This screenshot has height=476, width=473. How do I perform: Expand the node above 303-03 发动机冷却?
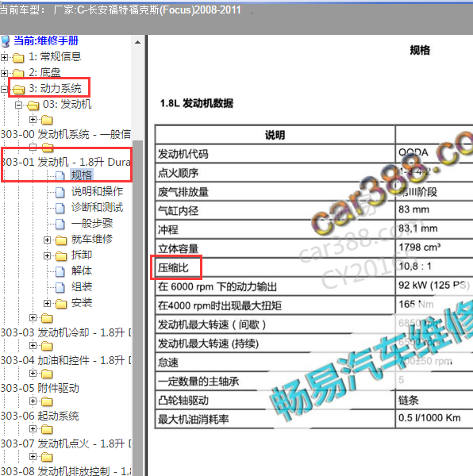(33, 318)
